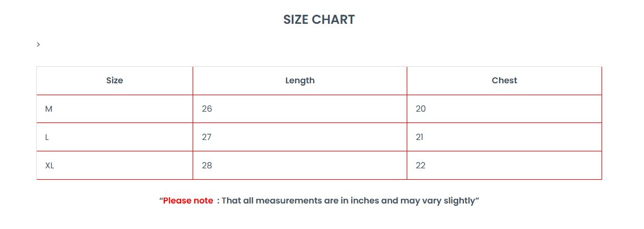The width and height of the screenshot is (644, 229).
Task: Click the word 'slightly' in the note
Action: (x=460, y=201)
